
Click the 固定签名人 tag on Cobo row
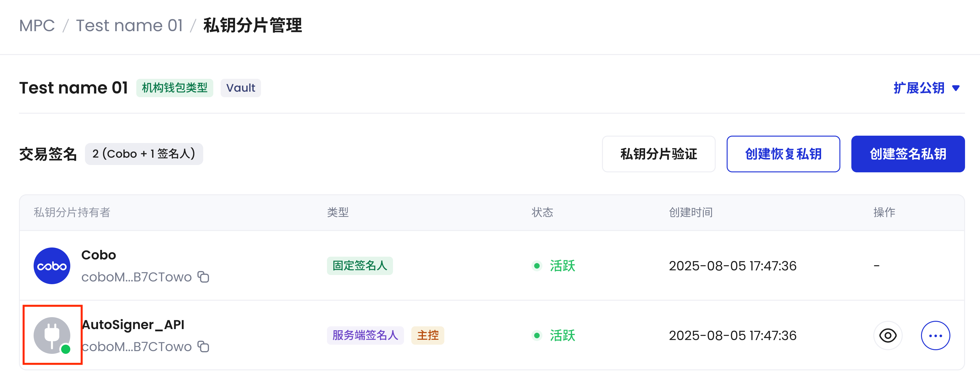coord(359,266)
